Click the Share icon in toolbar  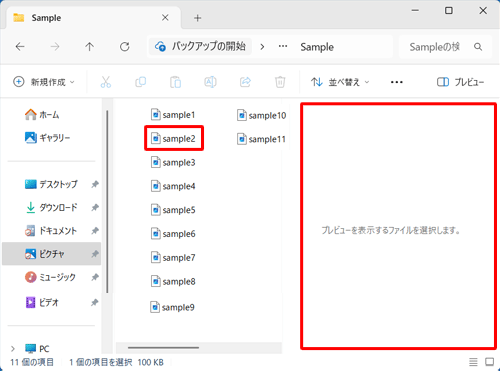(x=245, y=82)
